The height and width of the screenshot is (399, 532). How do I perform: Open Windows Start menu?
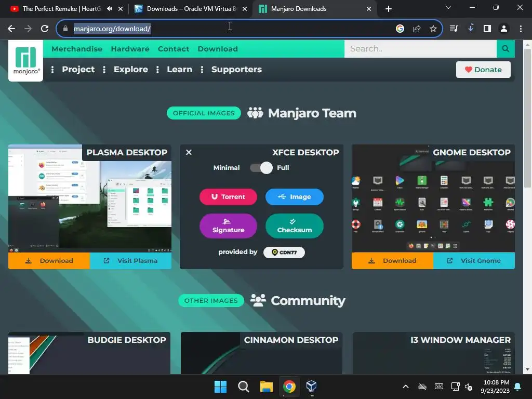pos(220,387)
